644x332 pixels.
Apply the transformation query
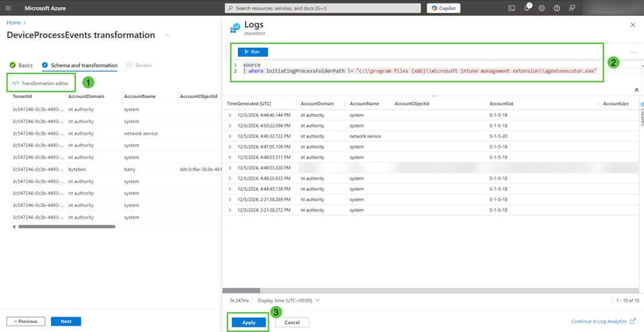click(249, 322)
